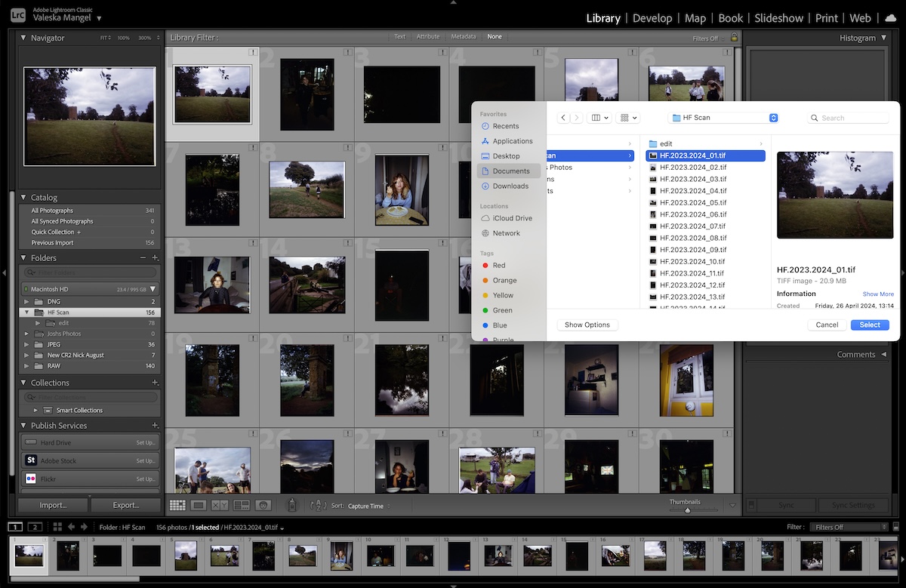Click the Show Options button
This screenshot has width=906, height=588.
[587, 325]
